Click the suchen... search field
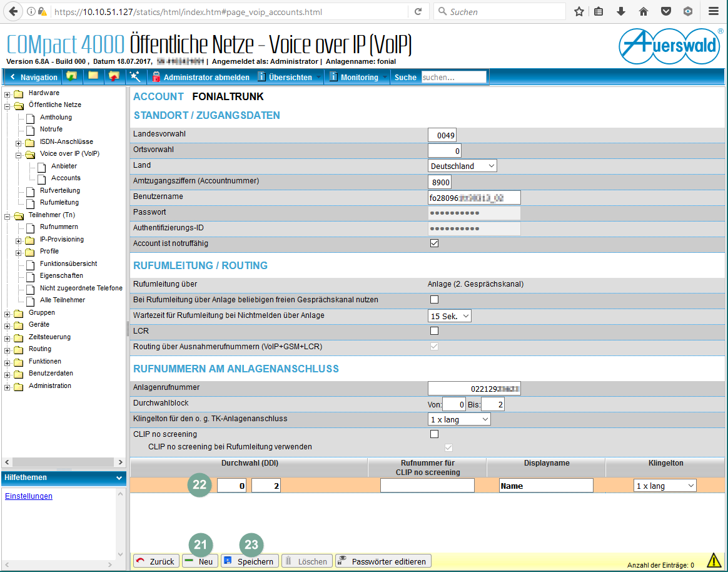728x572 pixels. tap(453, 77)
